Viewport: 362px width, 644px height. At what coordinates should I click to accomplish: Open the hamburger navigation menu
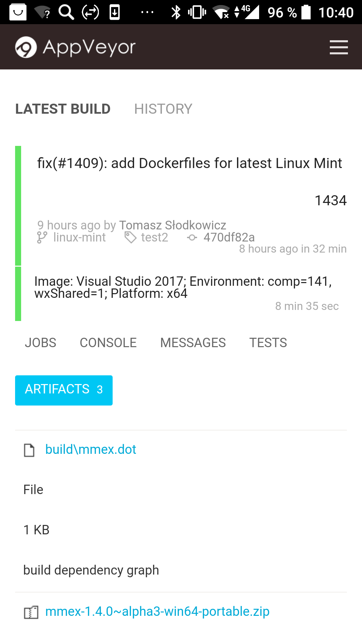click(339, 47)
